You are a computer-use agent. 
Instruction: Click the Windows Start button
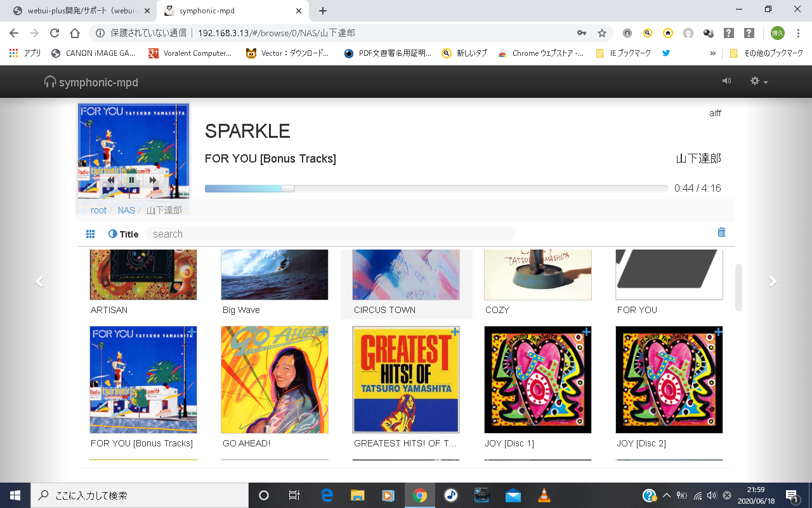pyautogui.click(x=15, y=495)
